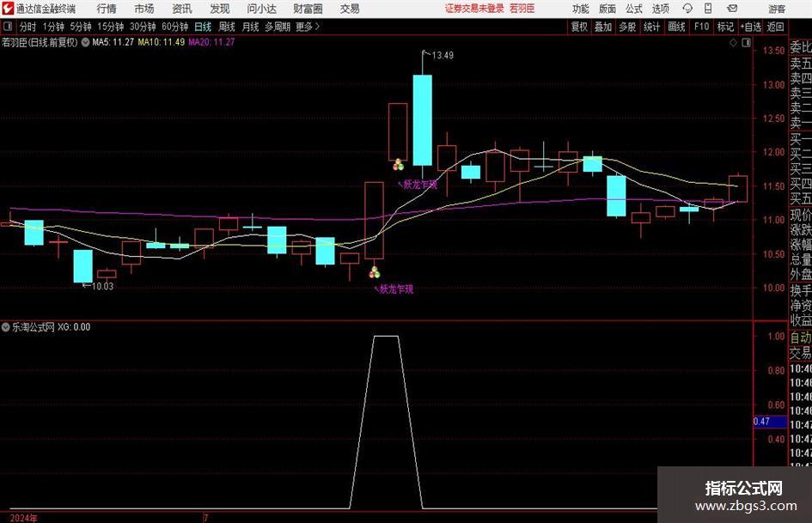Select the 日线 daily period tab

(203, 27)
